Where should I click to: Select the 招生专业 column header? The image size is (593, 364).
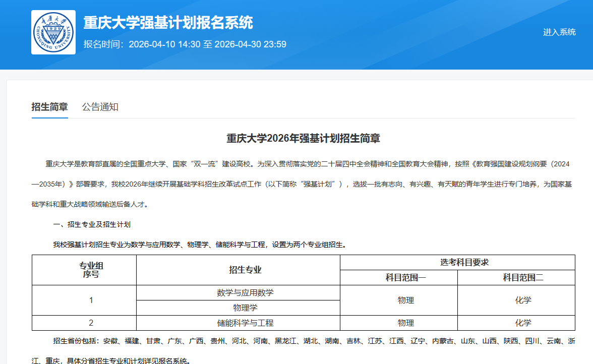245,270
